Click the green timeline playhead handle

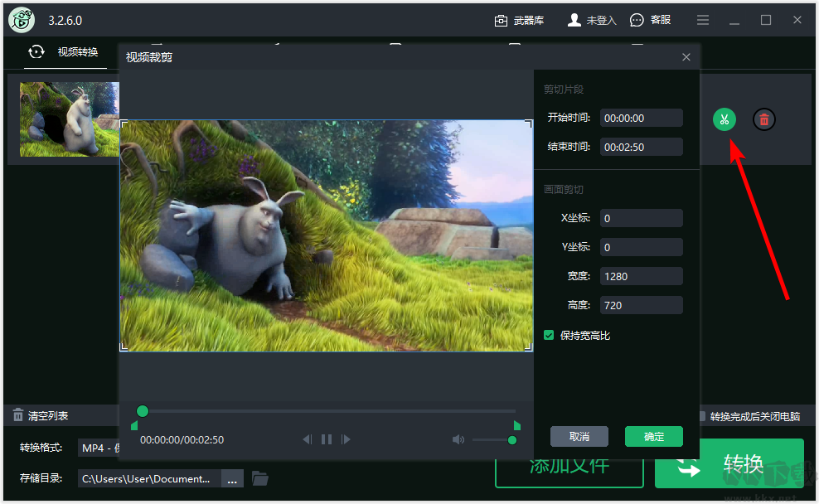tap(143, 411)
